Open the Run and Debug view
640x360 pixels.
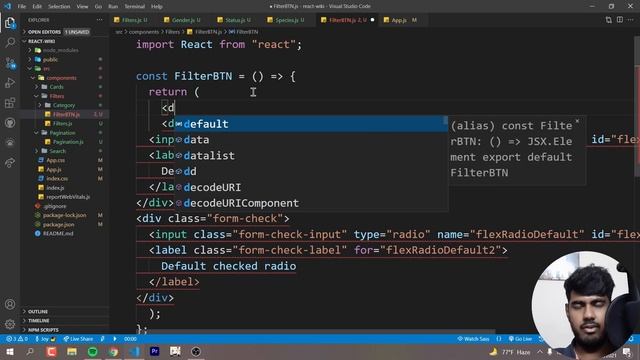pyautogui.click(x=10, y=82)
